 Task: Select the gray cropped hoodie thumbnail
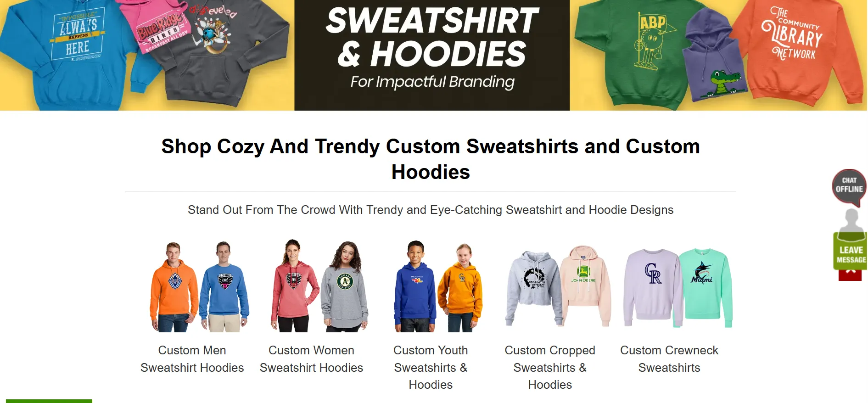pos(533,288)
